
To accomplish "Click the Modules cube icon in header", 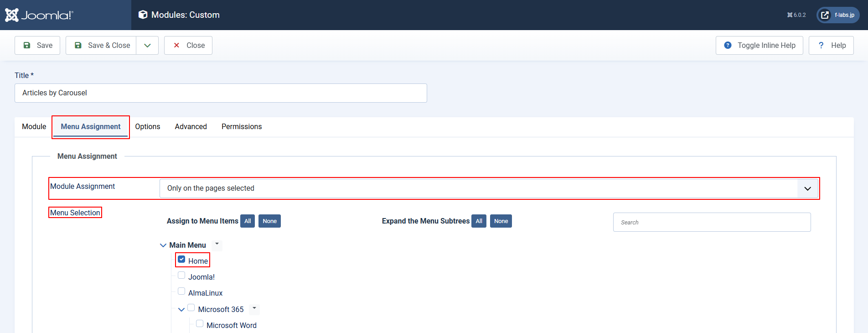I will click(x=143, y=15).
